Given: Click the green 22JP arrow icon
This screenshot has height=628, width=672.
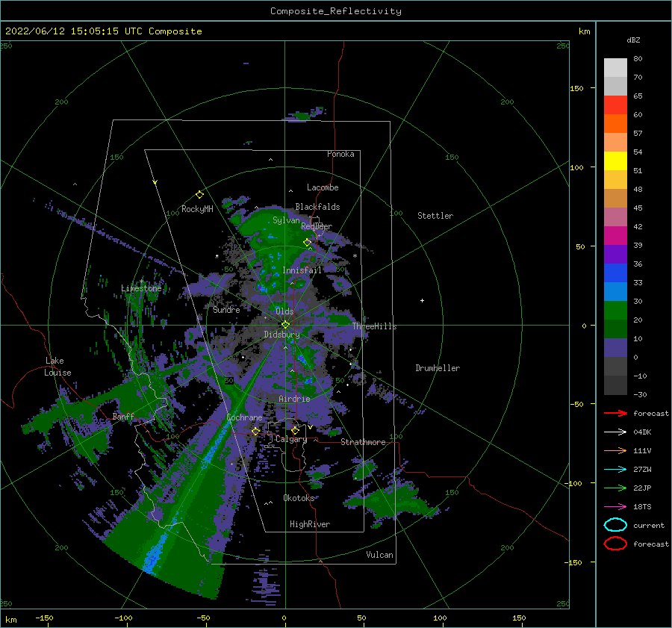Looking at the screenshot, I should coord(615,488).
